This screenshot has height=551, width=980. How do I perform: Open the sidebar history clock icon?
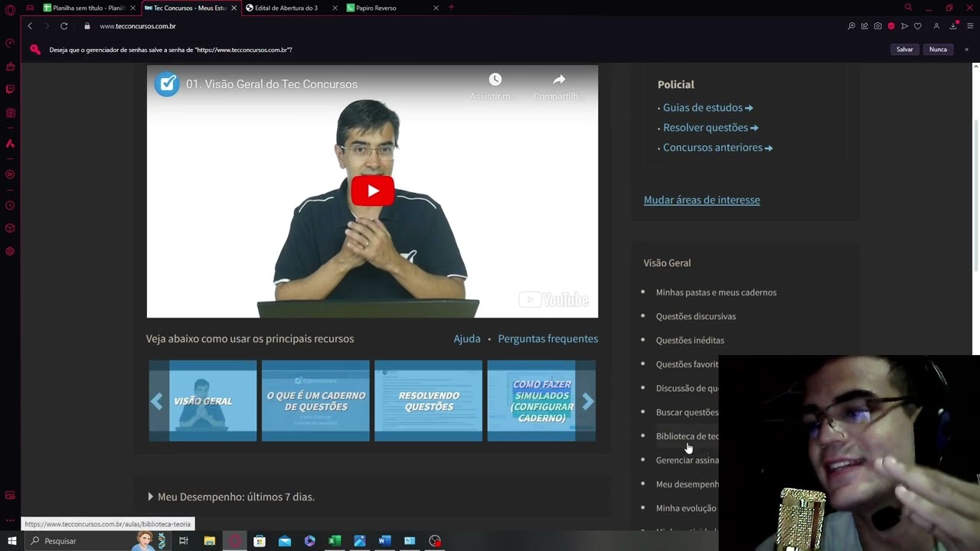pyautogui.click(x=10, y=205)
